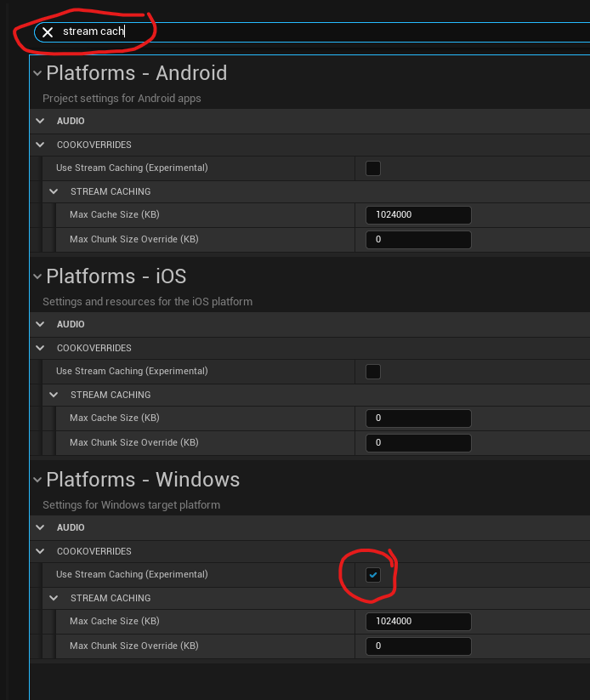The image size is (590, 700).
Task: Enable Use Stream Caching for Android
Action: [373, 168]
